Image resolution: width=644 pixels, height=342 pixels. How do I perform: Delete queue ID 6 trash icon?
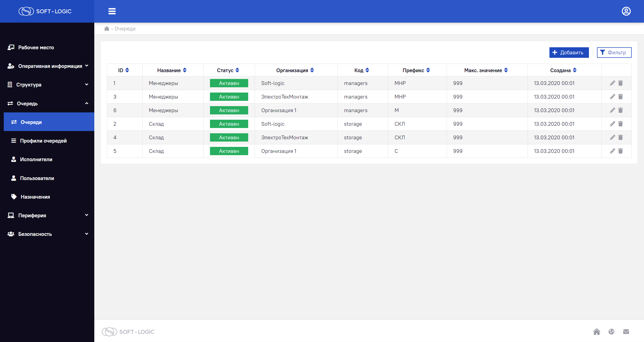click(621, 110)
